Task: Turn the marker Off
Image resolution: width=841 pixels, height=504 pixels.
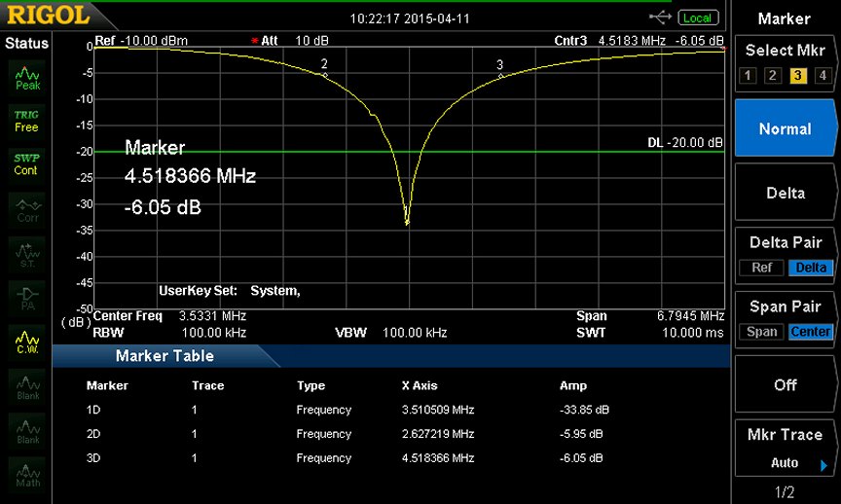Action: click(x=785, y=385)
